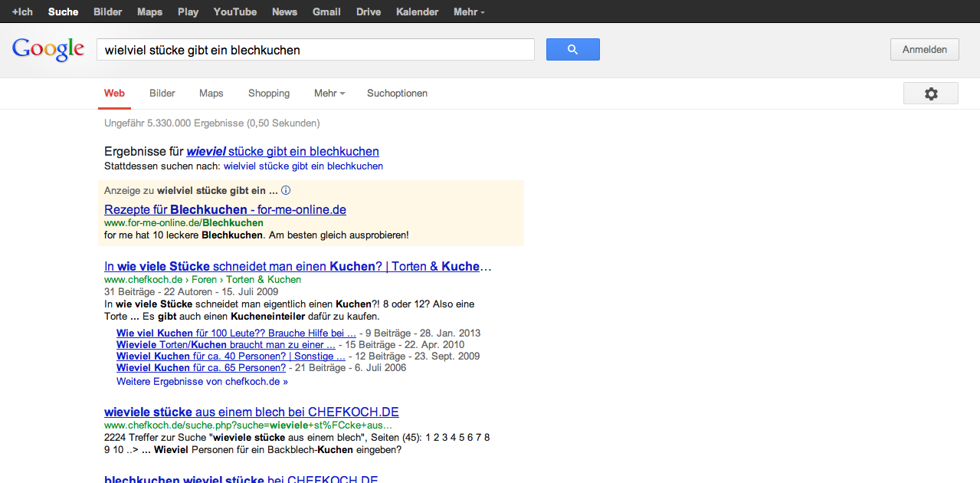This screenshot has width=980, height=483.
Task: Click the ad info circle icon
Action: (286, 190)
